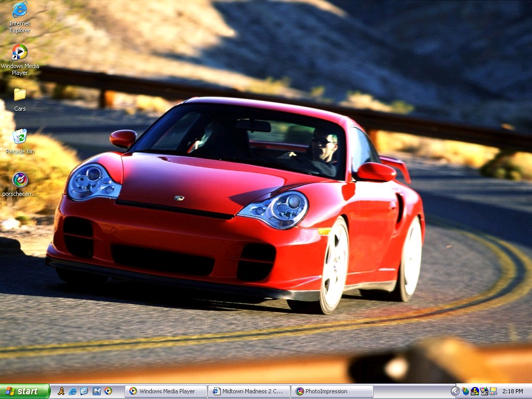Launch AIM from the Quick Launch bar
The height and width of the screenshot is (399, 532).
61,391
